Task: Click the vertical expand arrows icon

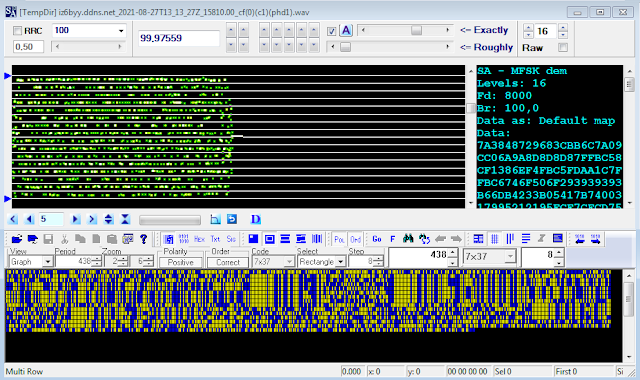Action: click(109, 220)
